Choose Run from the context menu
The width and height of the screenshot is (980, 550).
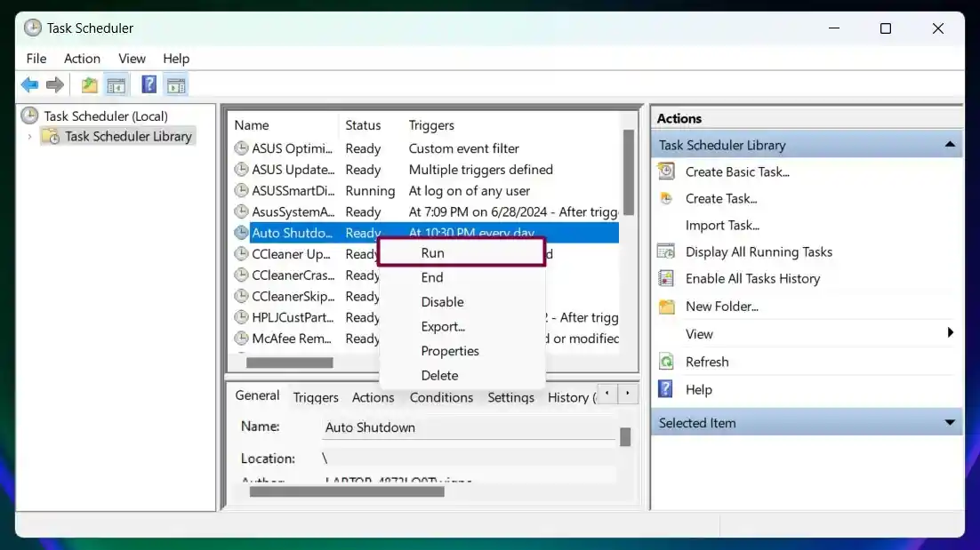click(x=462, y=253)
